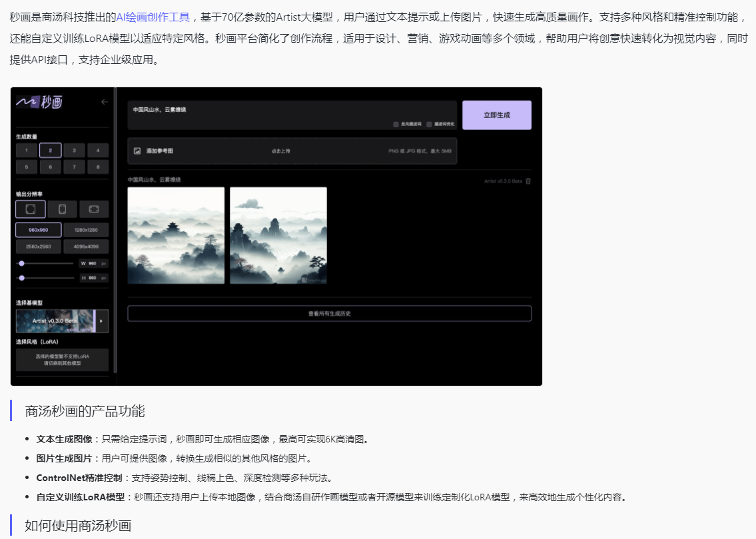This screenshot has height=539, width=756.
Task: Click the H height pixel field
Action: pos(93,278)
